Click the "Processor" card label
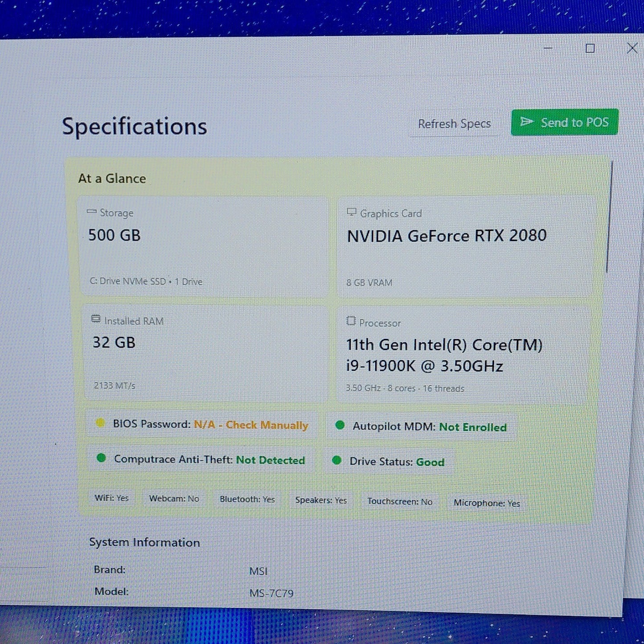 (380, 323)
